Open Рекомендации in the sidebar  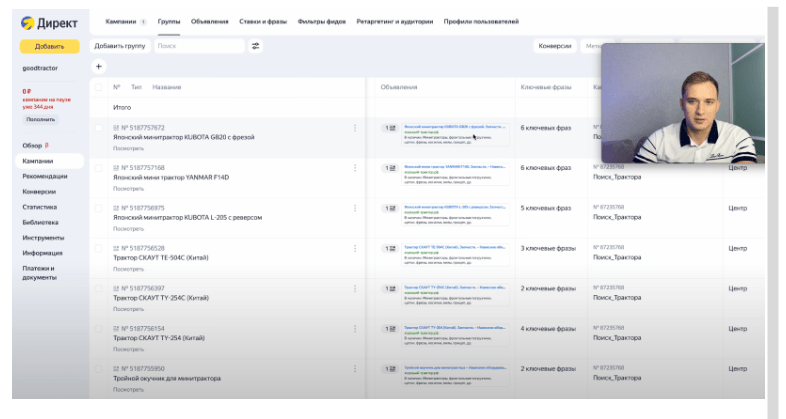coord(45,176)
